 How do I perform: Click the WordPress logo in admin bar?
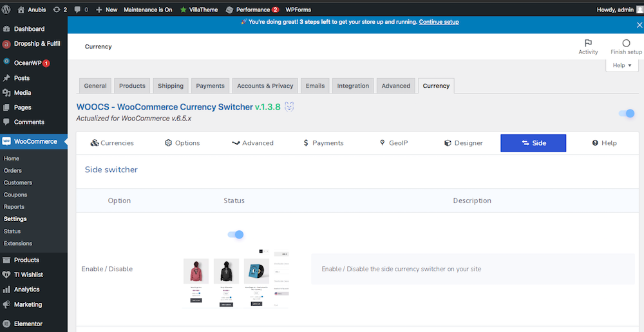6,10
